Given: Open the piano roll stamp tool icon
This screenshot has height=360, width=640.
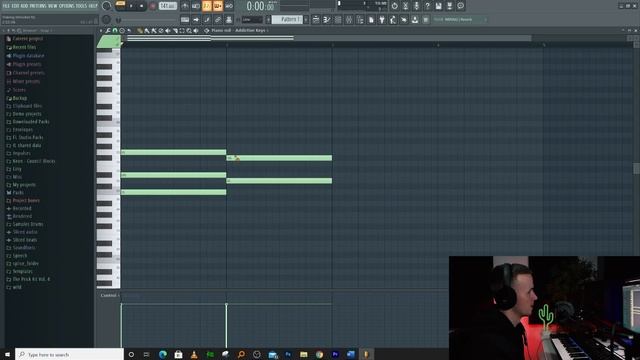Looking at the screenshot, I should coord(122,31).
